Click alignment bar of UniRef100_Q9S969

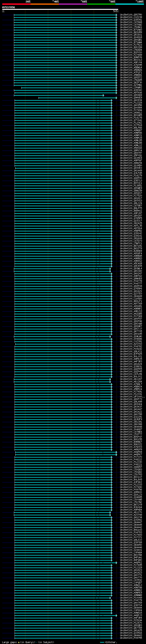click(59, 95)
